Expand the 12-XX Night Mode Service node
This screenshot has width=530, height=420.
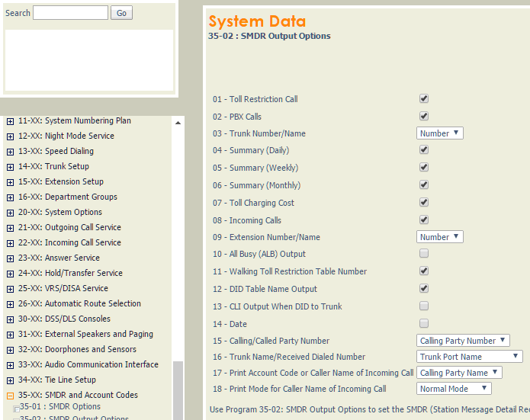[x=10, y=136]
